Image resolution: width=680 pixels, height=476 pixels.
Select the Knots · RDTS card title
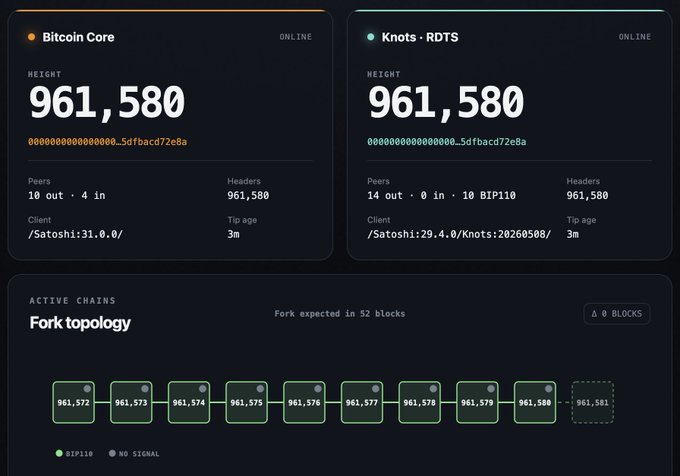click(x=420, y=37)
